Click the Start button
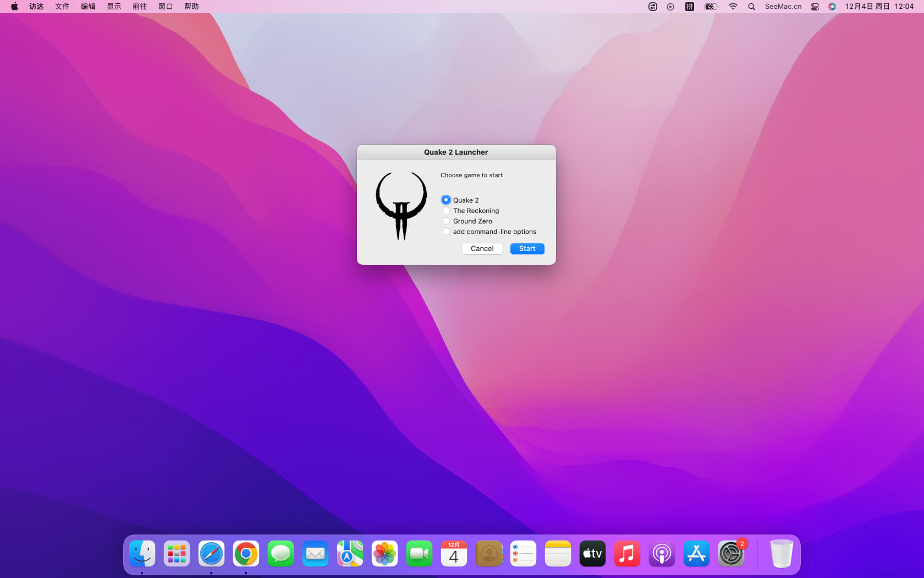The width and height of the screenshot is (924, 578). [527, 249]
